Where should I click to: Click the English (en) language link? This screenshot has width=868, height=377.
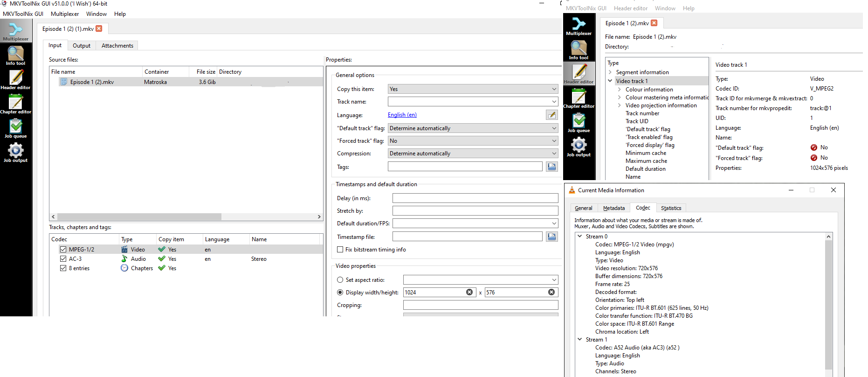402,115
